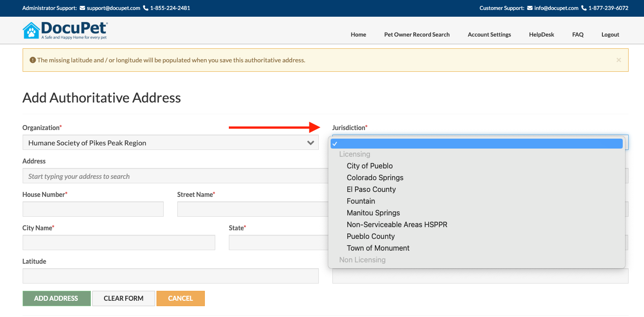This screenshot has width=644, height=317.
Task: Click the ADD ADDRESS button
Action: coord(57,298)
